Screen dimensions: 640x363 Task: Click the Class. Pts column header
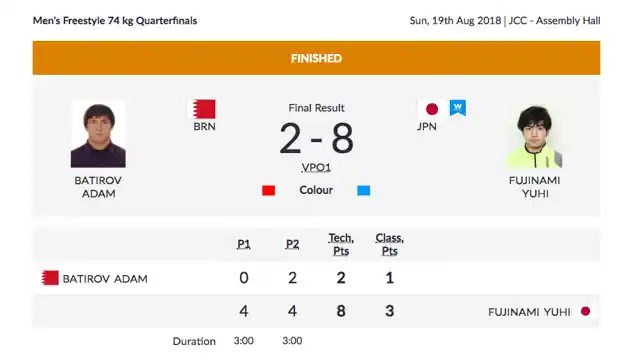click(x=389, y=244)
